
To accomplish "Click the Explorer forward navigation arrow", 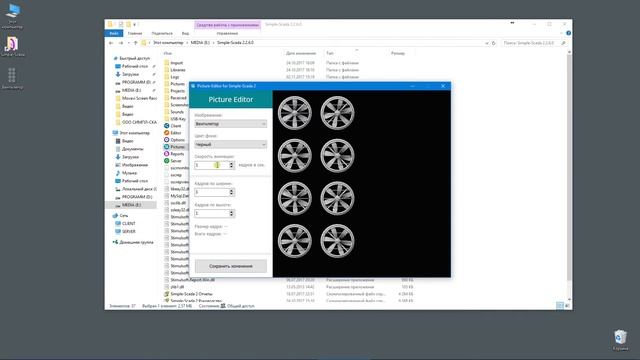I will point(121,43).
